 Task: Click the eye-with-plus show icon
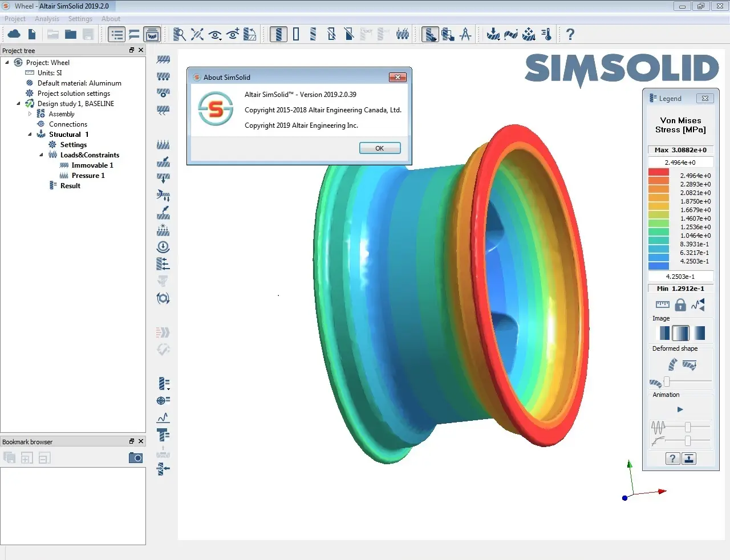(x=233, y=34)
